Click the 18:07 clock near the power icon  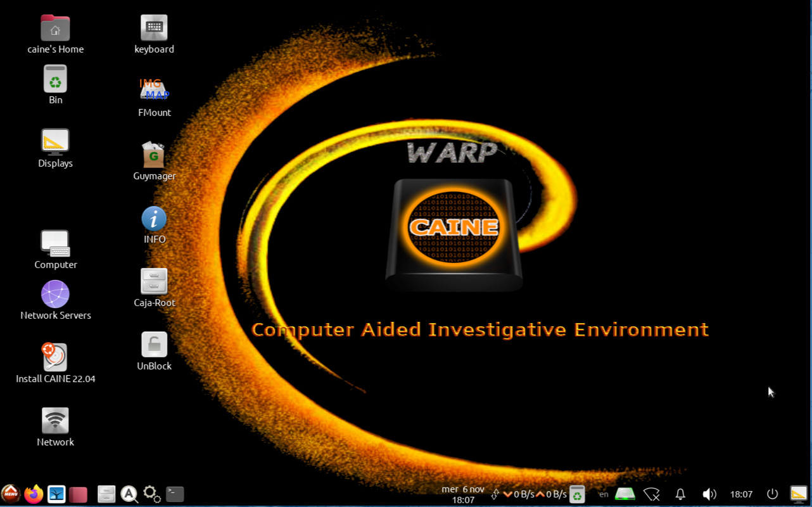[x=741, y=494]
